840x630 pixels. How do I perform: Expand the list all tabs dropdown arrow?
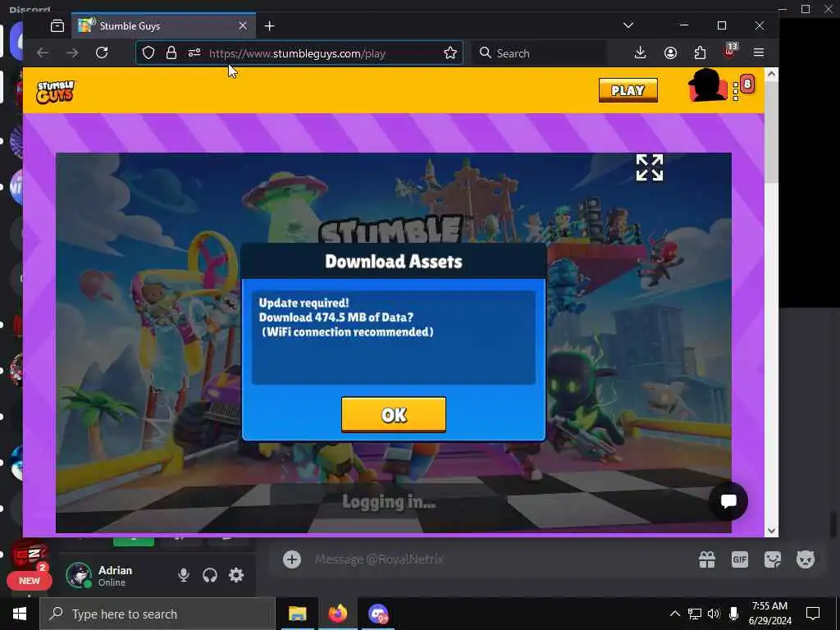tap(628, 25)
